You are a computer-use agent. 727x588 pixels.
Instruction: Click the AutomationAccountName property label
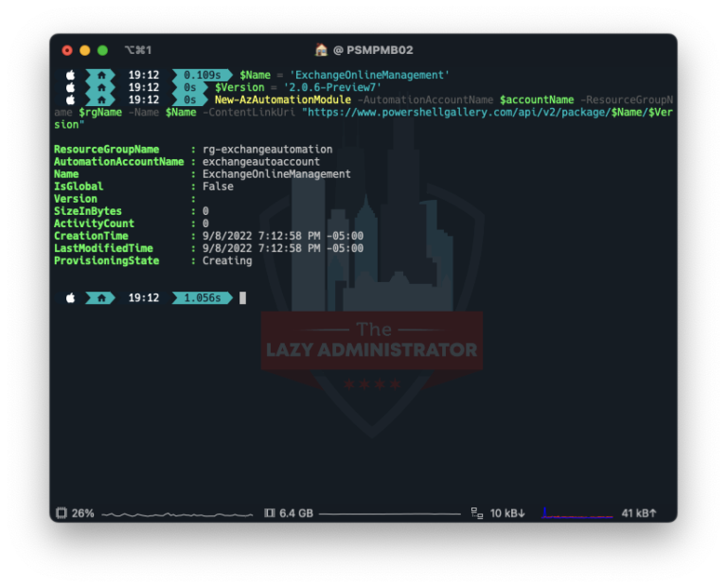coord(118,162)
